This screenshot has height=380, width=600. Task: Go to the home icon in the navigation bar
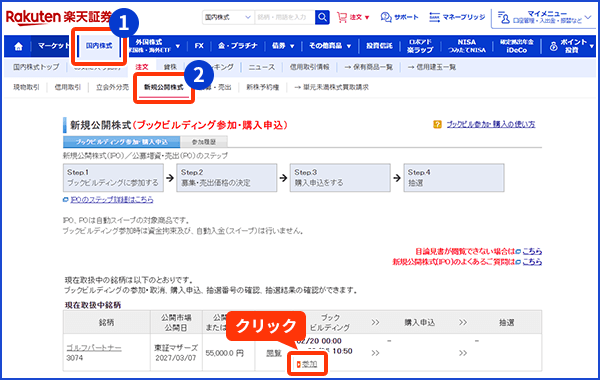coord(18,46)
